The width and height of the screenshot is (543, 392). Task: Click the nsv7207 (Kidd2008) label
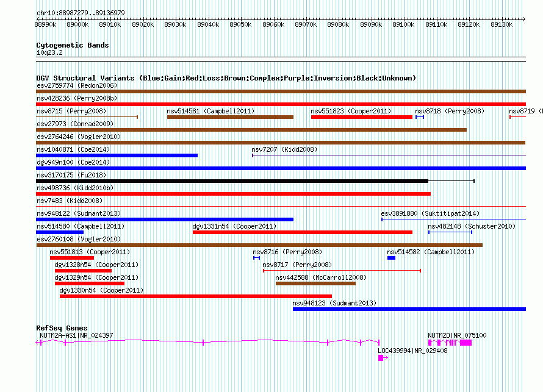coord(284,149)
